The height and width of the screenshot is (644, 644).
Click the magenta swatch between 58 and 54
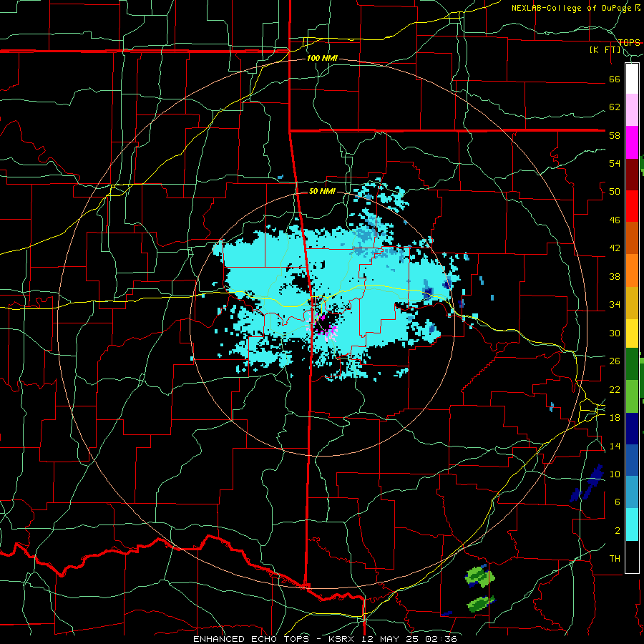(632, 142)
